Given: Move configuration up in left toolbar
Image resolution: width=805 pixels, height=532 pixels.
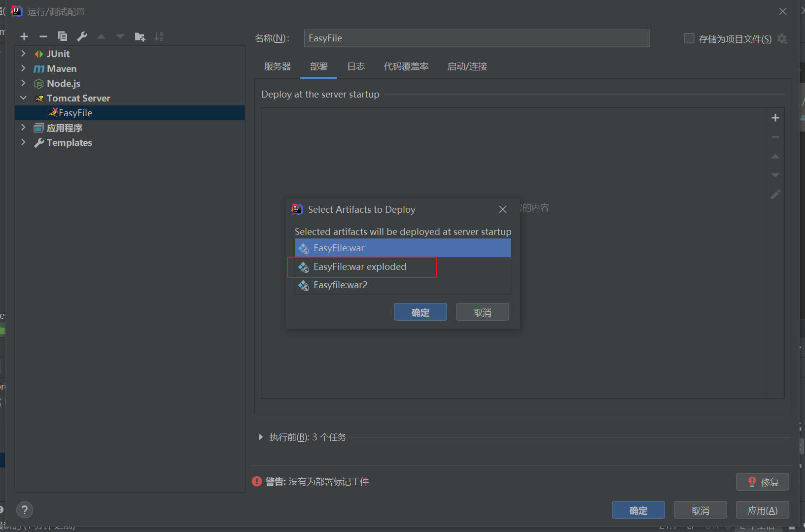Looking at the screenshot, I should [101, 36].
